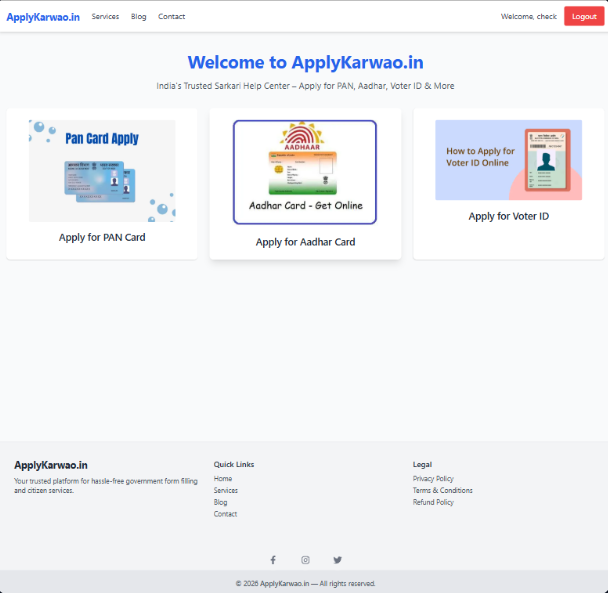Follow the Contact link under Quick Links
Screen dimensions: 608x593
click(x=225, y=514)
